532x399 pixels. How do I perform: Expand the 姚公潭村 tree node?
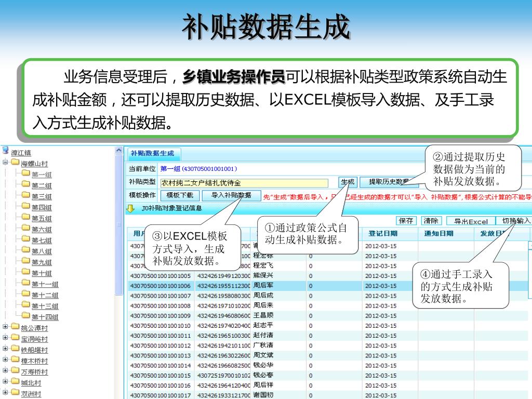5,327
